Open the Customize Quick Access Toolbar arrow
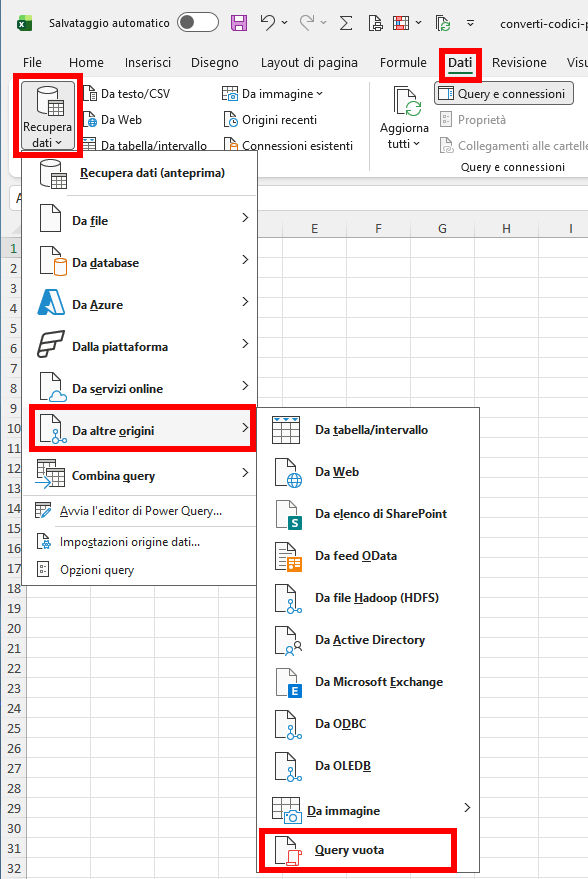 pos(471,23)
